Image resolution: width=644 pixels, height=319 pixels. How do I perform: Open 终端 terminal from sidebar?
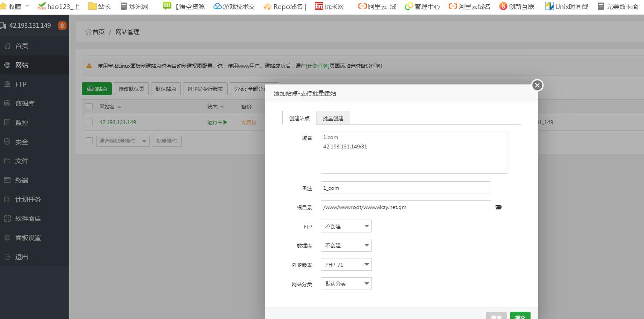point(22,180)
